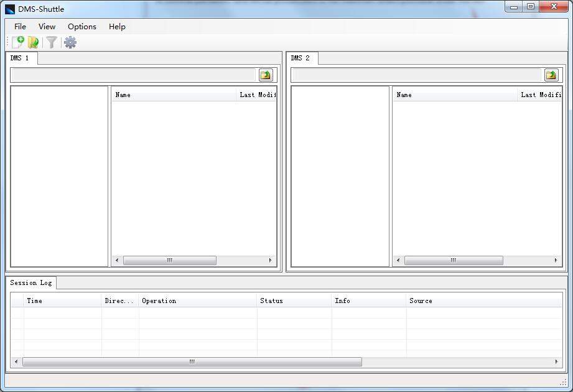
Task: Open the Help menu
Action: coord(117,27)
